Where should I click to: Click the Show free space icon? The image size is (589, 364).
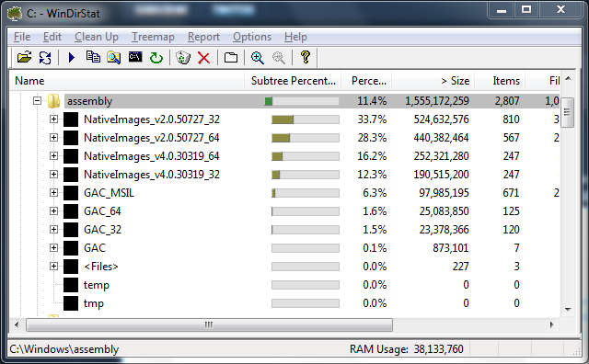pyautogui.click(x=231, y=57)
